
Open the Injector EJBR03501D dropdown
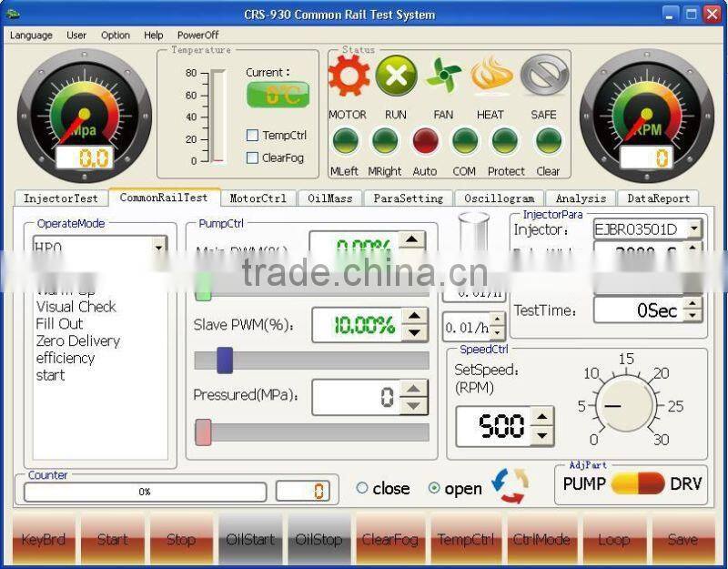693,230
